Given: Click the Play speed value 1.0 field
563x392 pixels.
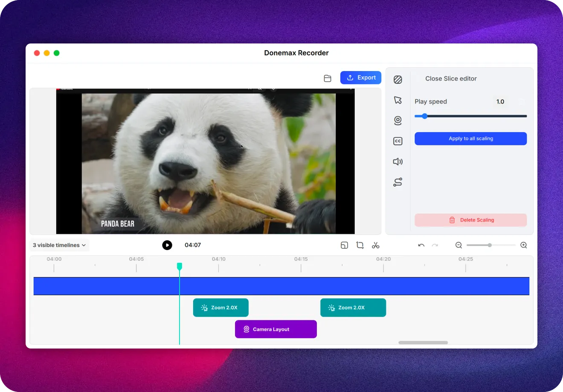Looking at the screenshot, I should pos(500,101).
